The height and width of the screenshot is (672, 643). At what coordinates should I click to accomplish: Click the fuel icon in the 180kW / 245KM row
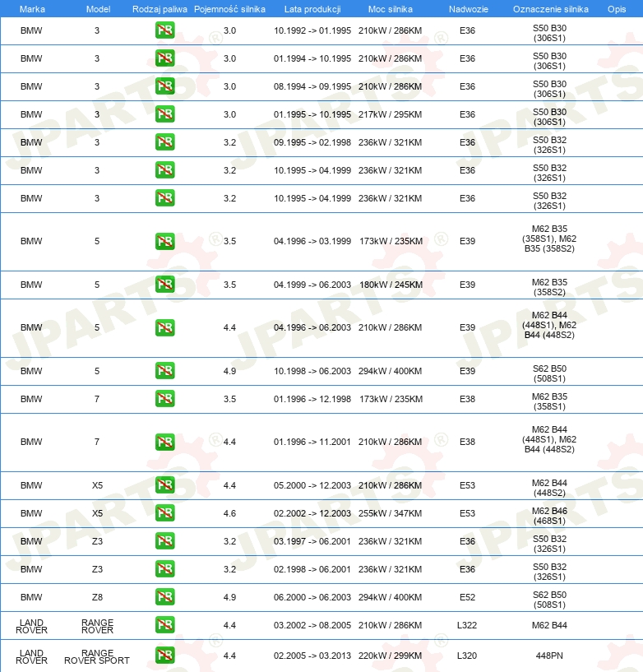coord(165,284)
